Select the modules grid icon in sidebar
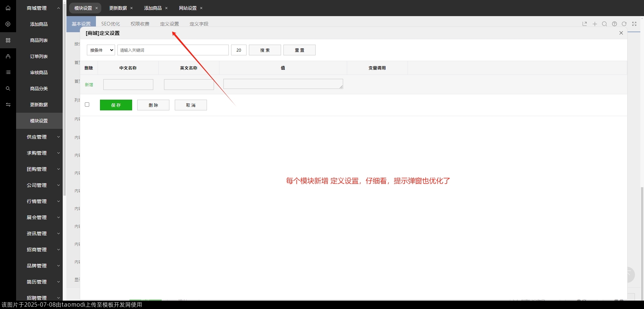 point(8,40)
